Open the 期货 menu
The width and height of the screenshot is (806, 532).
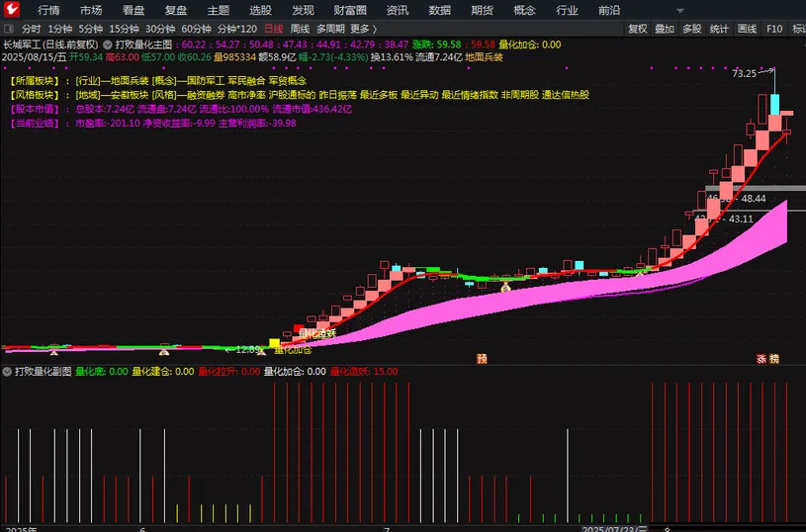point(483,10)
